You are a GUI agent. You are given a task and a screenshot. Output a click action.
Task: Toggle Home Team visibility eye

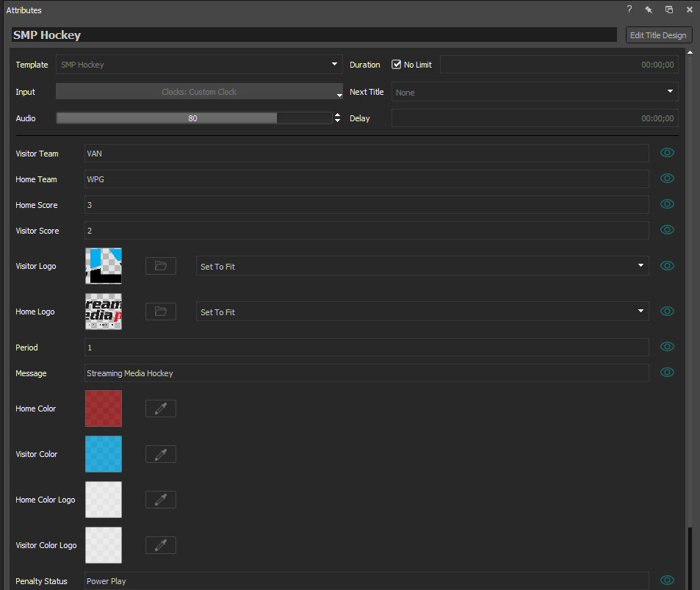pyautogui.click(x=667, y=179)
